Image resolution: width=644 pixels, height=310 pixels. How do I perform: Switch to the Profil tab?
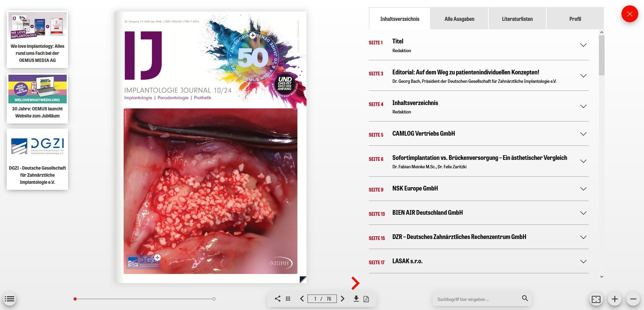click(x=575, y=19)
